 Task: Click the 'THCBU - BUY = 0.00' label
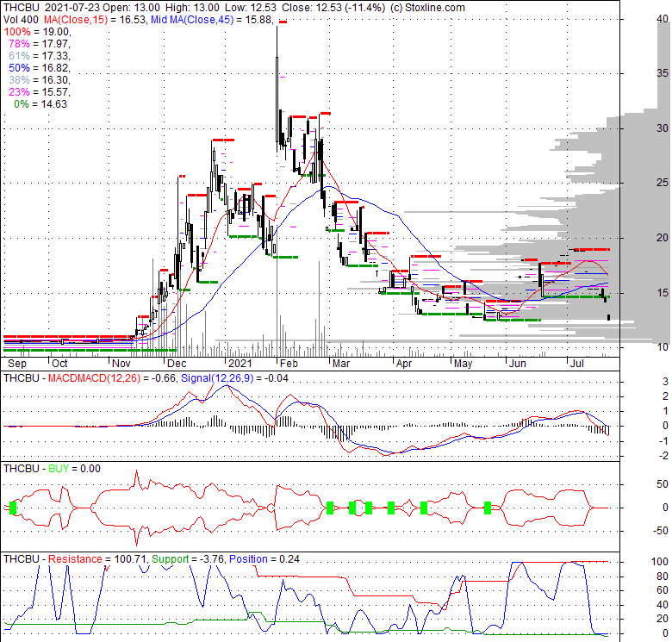pos(52,469)
